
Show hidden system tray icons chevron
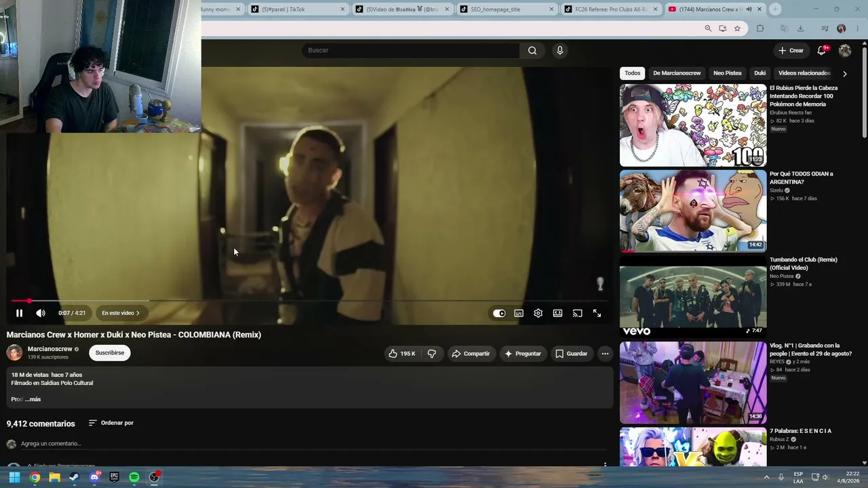pyautogui.click(x=767, y=477)
